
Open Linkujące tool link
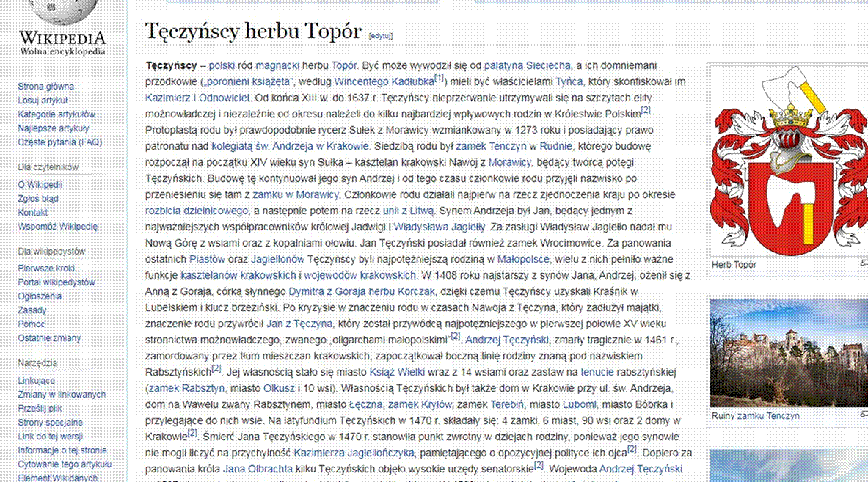(37, 380)
